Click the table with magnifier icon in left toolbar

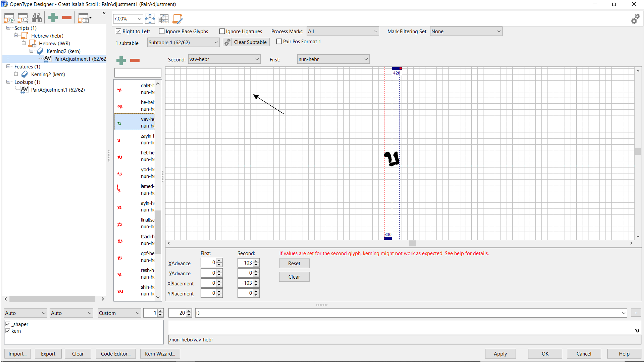pyautogui.click(x=23, y=18)
